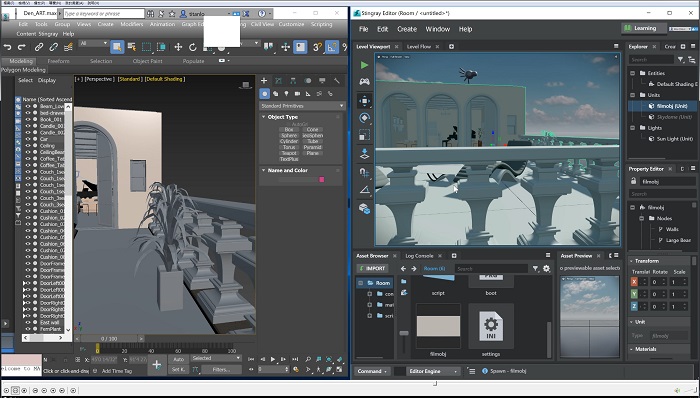Screen dimensions: 700x398
Task: Select the Place object tool in Stingray toolbar
Action: (x=364, y=154)
